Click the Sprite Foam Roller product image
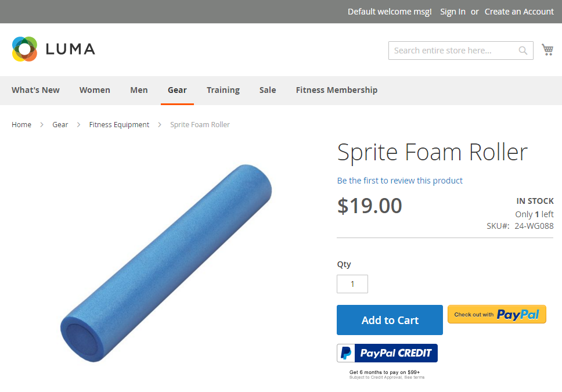The image size is (562, 392). click(x=166, y=263)
